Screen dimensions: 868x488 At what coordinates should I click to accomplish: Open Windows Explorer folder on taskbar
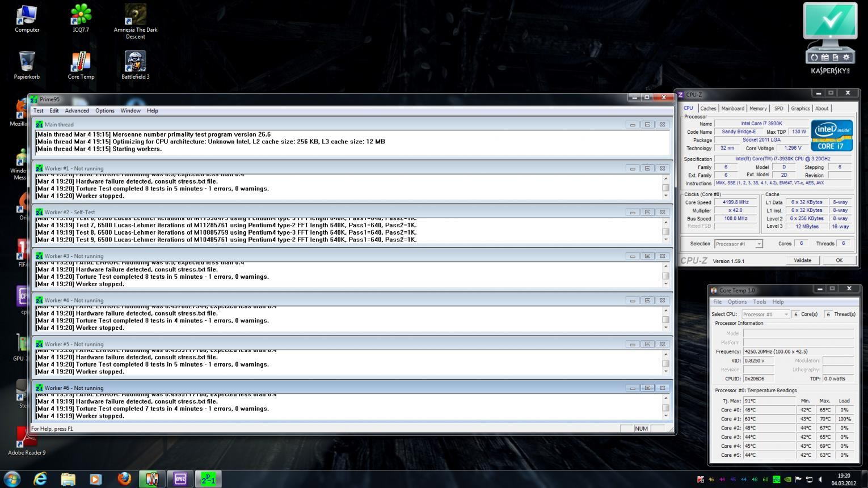tap(68, 479)
